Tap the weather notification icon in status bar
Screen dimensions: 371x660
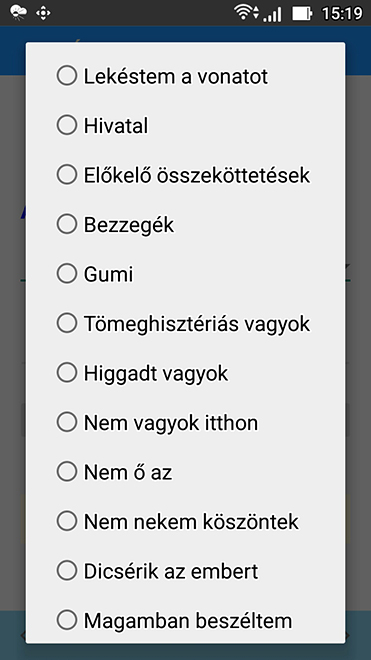[18, 13]
